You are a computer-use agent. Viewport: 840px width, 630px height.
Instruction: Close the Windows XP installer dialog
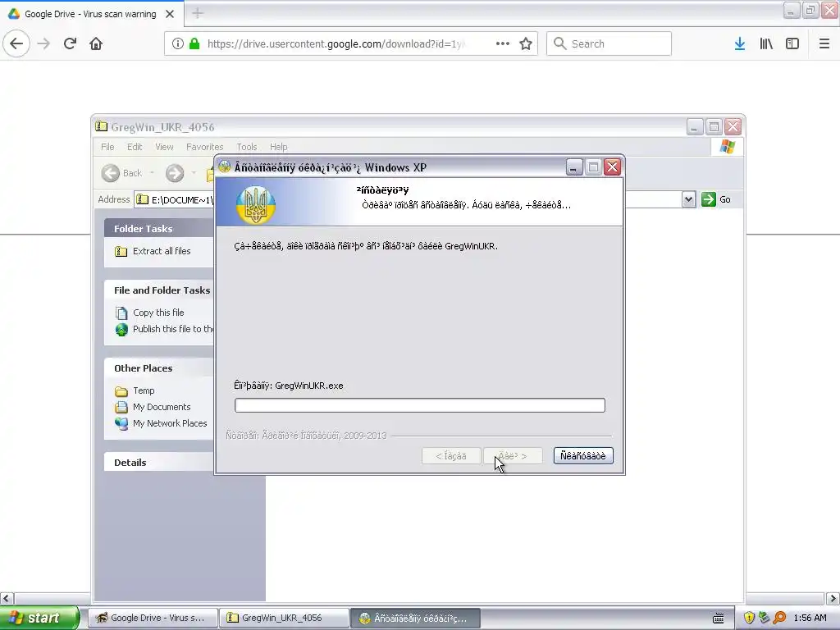[x=612, y=167]
